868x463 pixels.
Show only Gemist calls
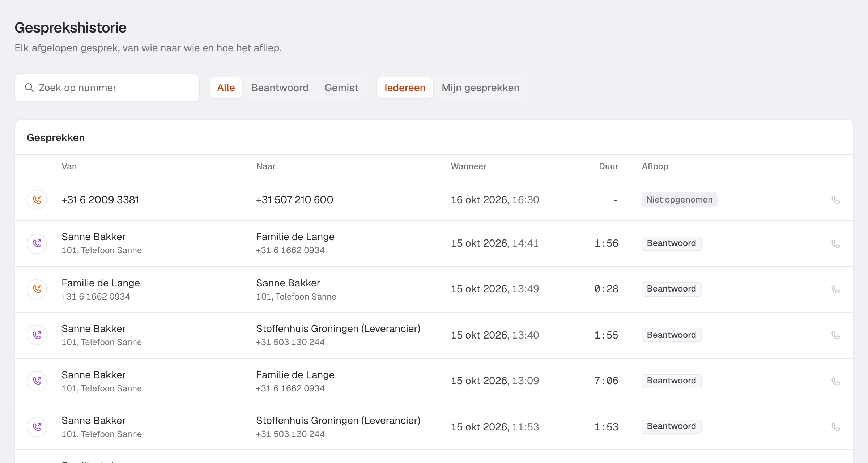[341, 88]
